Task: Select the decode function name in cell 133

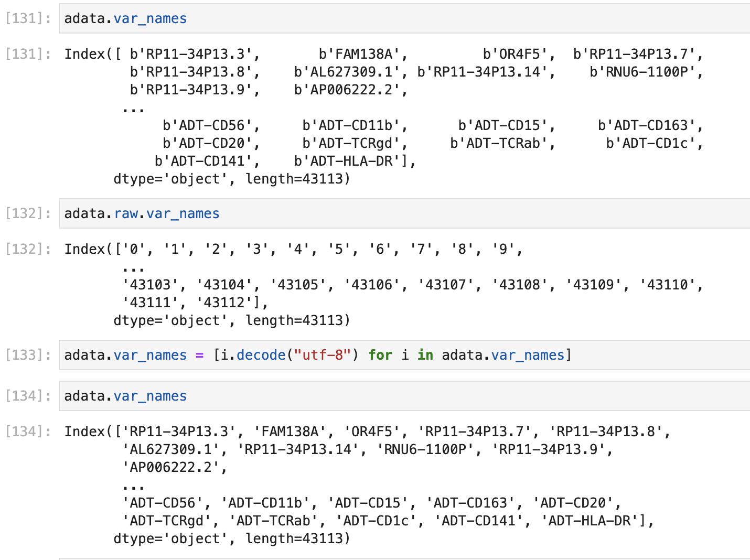Action: point(261,355)
